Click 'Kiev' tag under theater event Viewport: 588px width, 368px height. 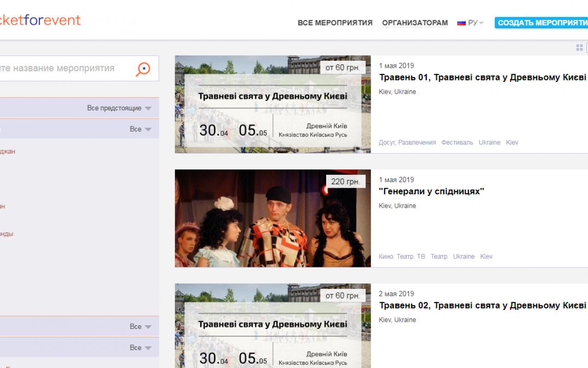[486, 257]
